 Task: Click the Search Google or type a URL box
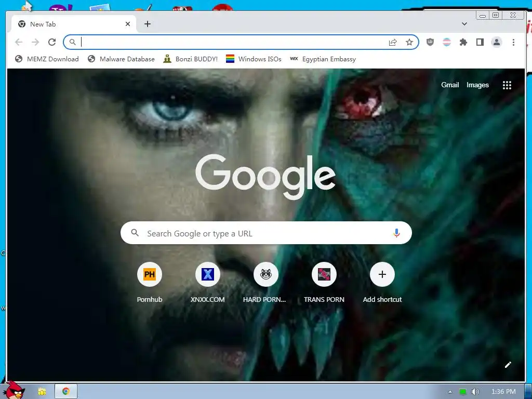click(x=267, y=233)
